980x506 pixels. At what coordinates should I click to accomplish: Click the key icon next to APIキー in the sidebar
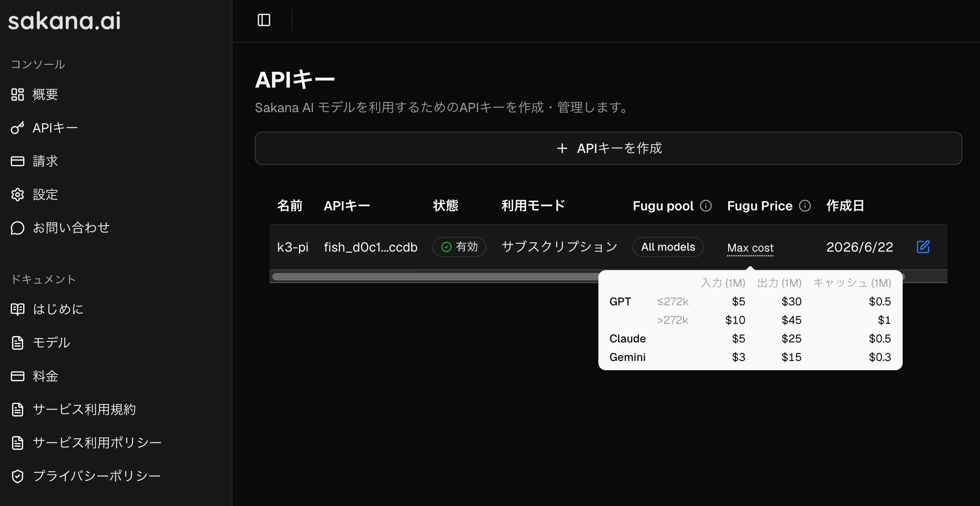18,128
